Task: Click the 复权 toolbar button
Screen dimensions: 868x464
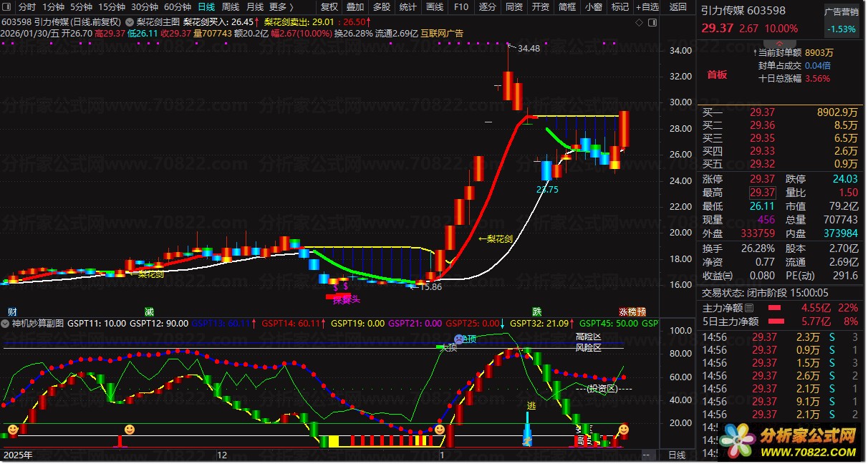Action: point(329,6)
